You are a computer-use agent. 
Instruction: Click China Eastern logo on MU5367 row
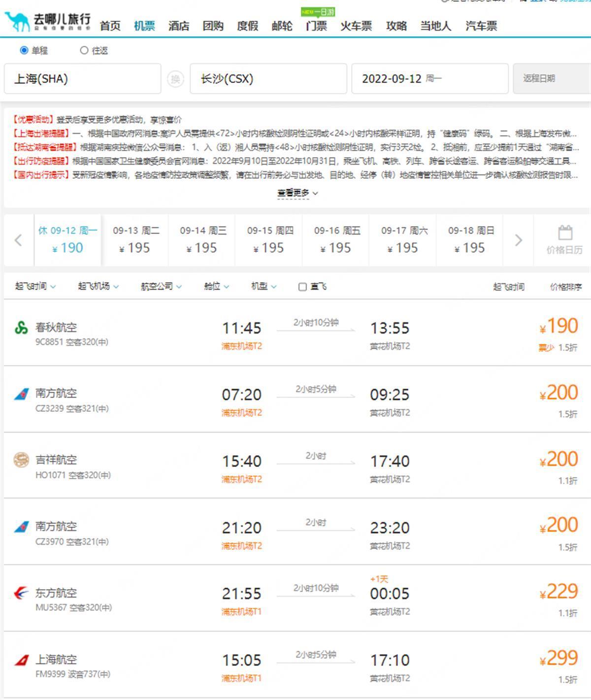(x=21, y=593)
